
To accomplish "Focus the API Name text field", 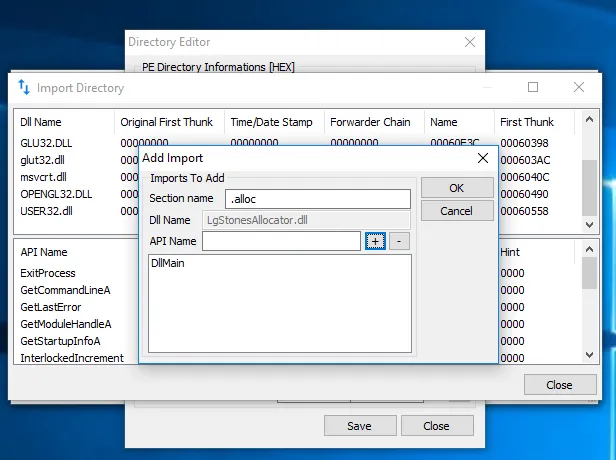I will [281, 241].
